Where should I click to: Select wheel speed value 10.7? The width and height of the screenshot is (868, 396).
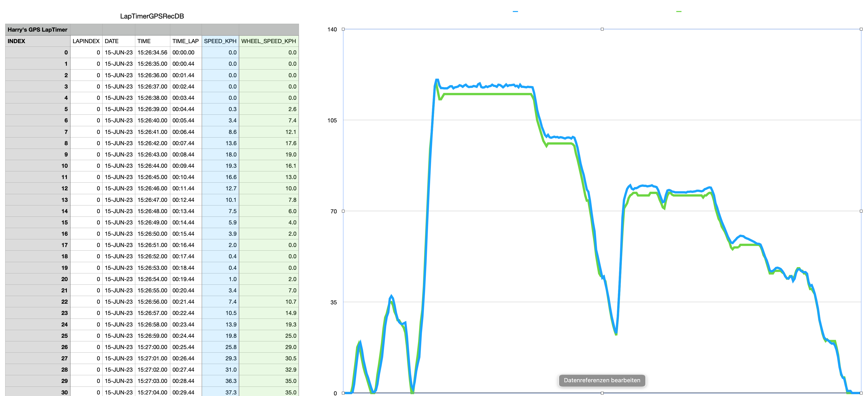tap(269, 302)
